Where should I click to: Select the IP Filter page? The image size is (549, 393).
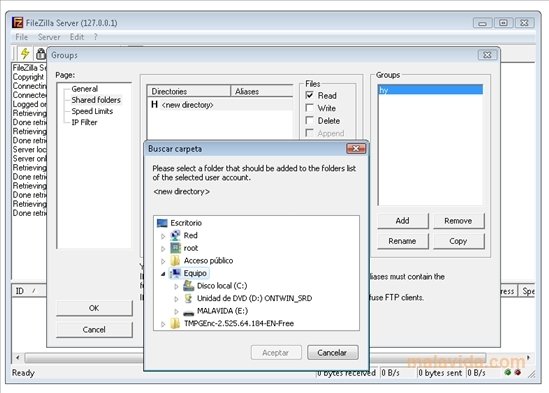coord(84,122)
